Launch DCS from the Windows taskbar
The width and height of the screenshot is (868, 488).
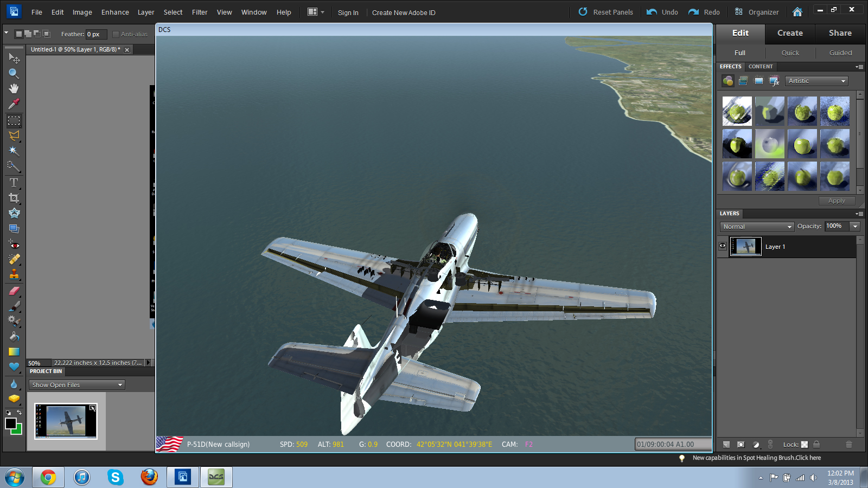pyautogui.click(x=216, y=477)
